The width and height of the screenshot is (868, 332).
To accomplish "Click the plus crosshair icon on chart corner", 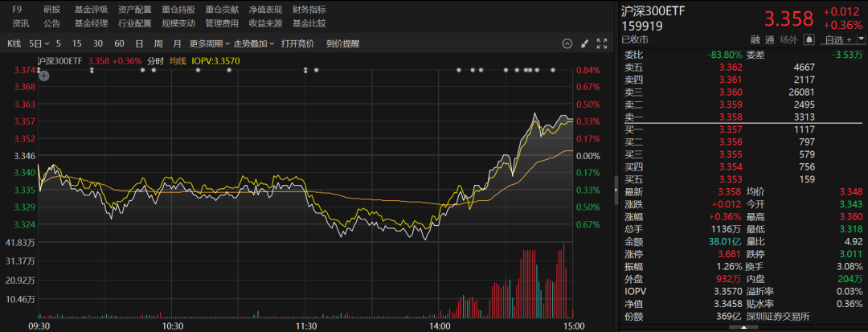I will [44, 76].
